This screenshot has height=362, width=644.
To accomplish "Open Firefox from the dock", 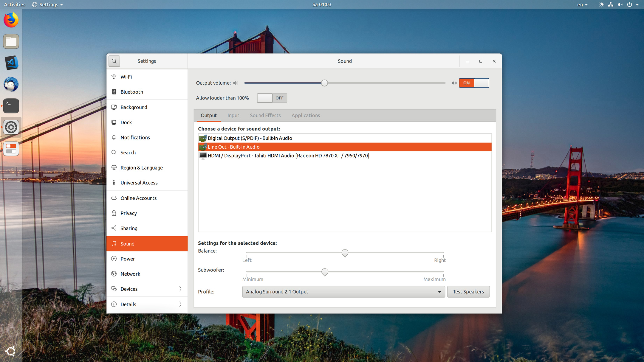I will [x=11, y=20].
